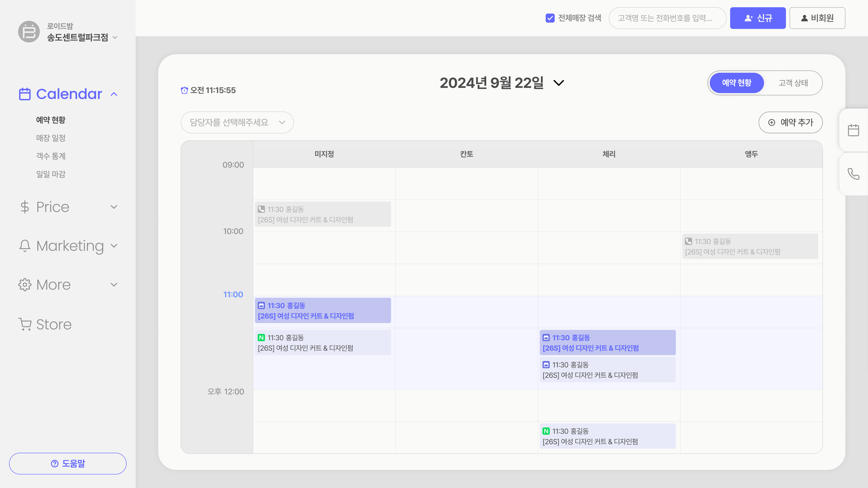
Task: Open grey 11:30 홍길동 reservation under 미지정
Action: point(323,214)
